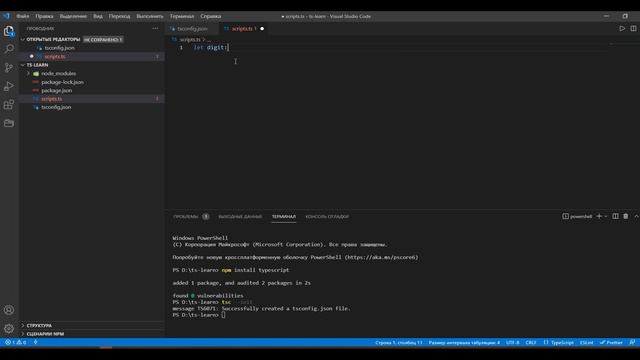Screen dimensions: 640x360
Task: Click the line and column status indicator
Action: pos(398,342)
